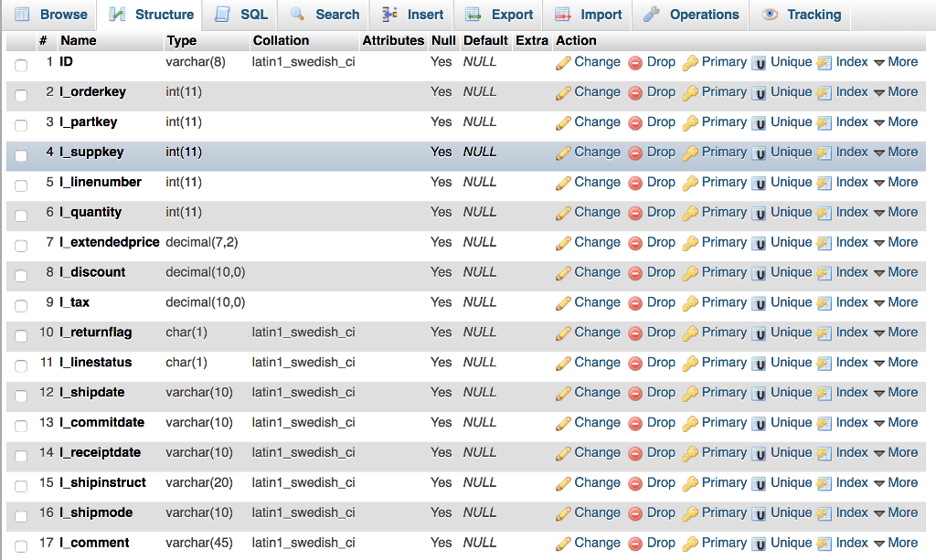Click the Tracking eye icon
The image size is (936, 560).
[770, 15]
